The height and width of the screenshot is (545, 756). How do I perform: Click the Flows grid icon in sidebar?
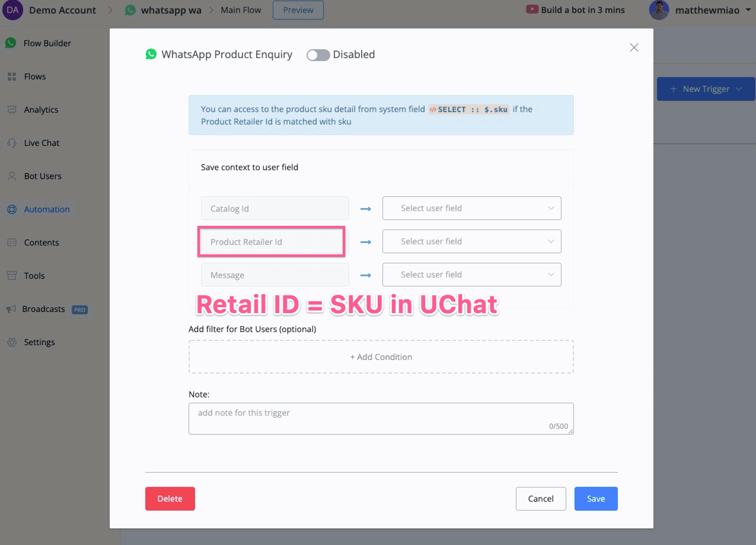[11, 77]
